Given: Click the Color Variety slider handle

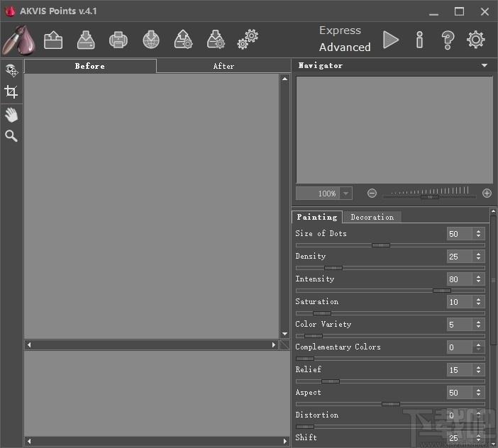Looking at the screenshot, I should click(314, 336).
